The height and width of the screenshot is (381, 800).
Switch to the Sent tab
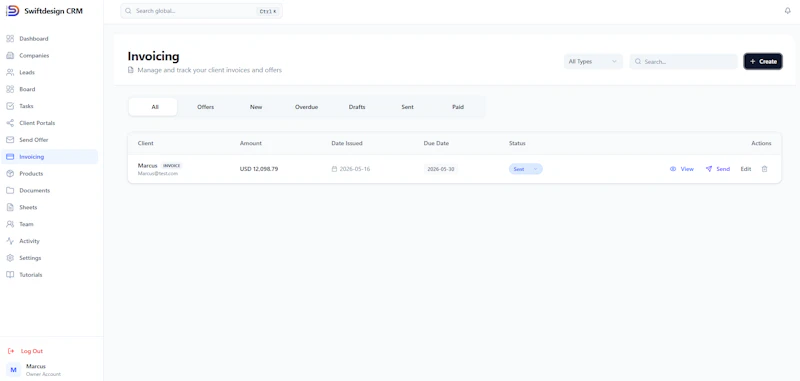[x=407, y=107]
